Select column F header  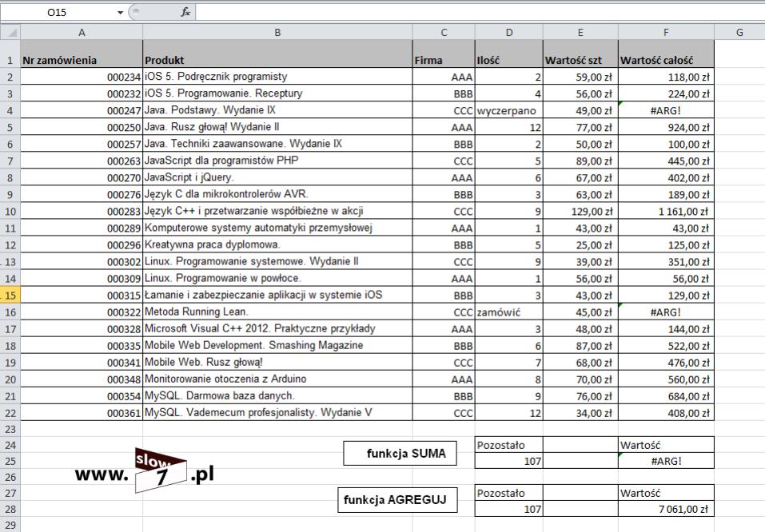click(666, 33)
